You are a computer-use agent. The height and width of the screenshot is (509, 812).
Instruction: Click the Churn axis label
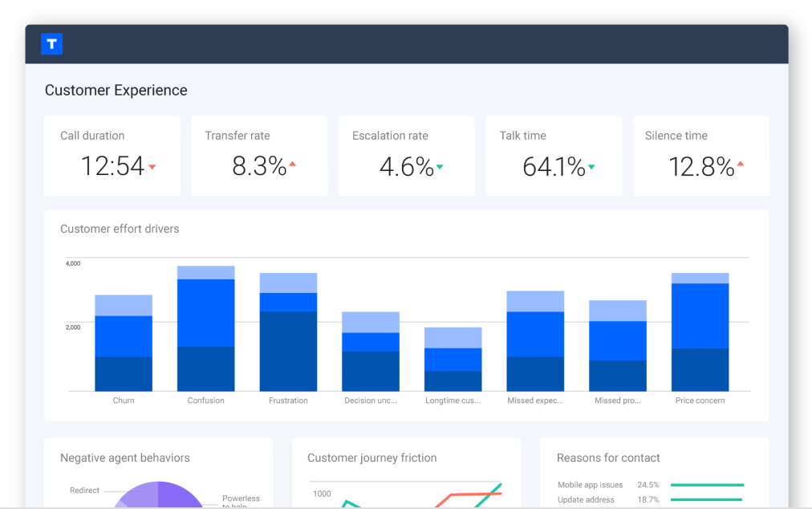pyautogui.click(x=124, y=400)
